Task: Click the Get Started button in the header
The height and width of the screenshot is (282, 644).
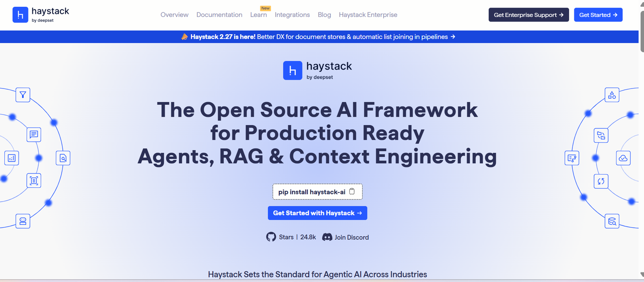Action: coord(598,15)
